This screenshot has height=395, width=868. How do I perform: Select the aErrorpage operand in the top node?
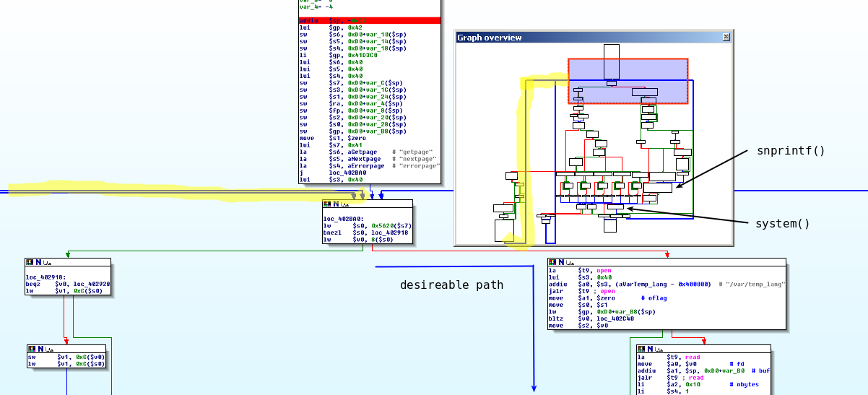pos(365,166)
